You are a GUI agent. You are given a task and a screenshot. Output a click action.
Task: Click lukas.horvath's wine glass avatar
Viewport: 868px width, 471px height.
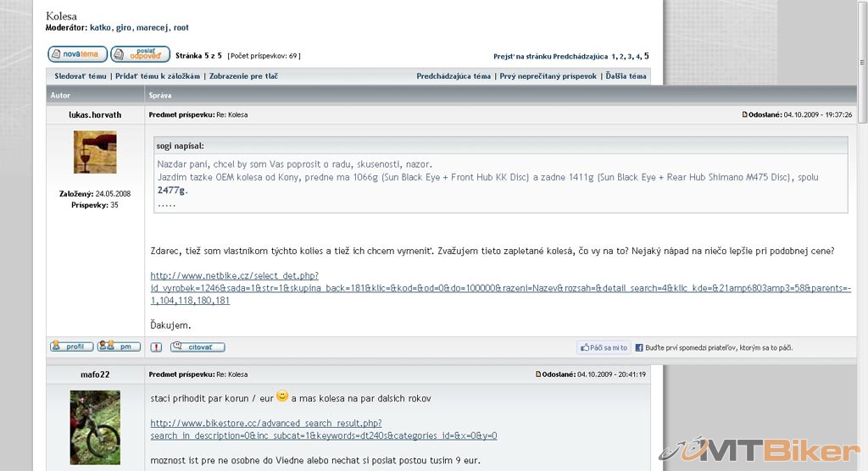pos(95,152)
